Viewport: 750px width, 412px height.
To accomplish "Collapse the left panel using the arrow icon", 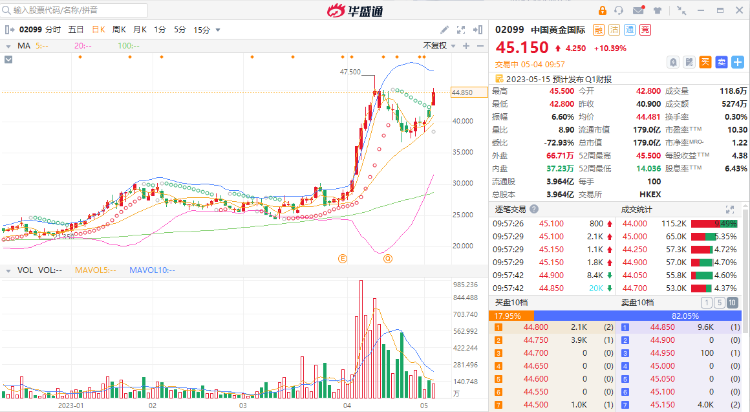I will point(9,30).
